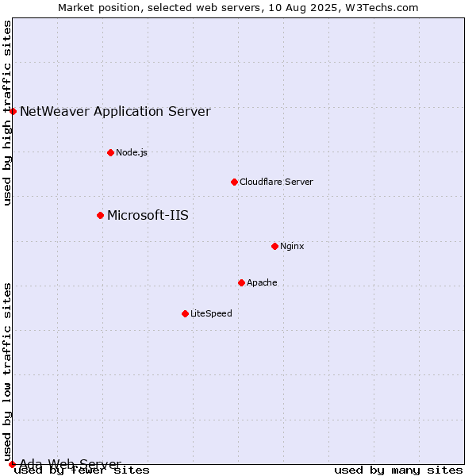476x476 pixels.
Task: Click the Nginx red data point
Action: tap(275, 247)
